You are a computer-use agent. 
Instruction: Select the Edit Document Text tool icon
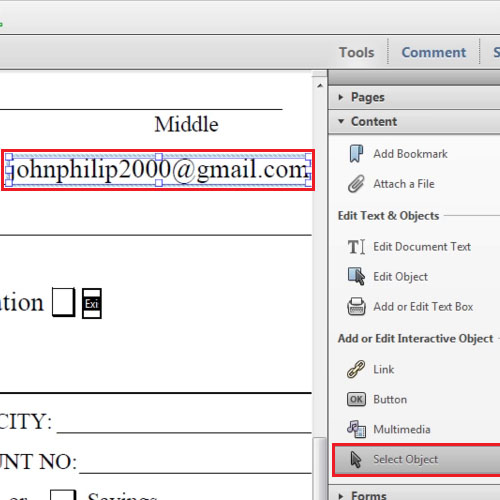point(356,247)
